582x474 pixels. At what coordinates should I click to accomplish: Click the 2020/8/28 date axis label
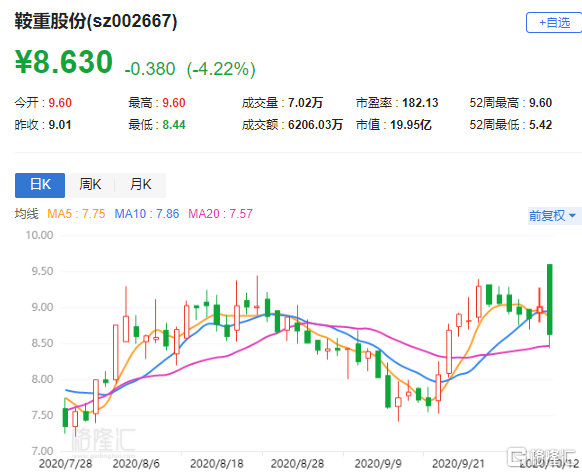(297, 464)
